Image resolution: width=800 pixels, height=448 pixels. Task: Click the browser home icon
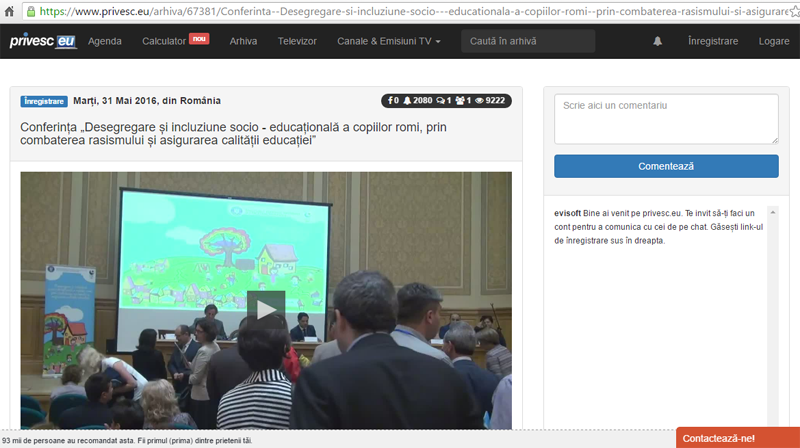(9, 11)
